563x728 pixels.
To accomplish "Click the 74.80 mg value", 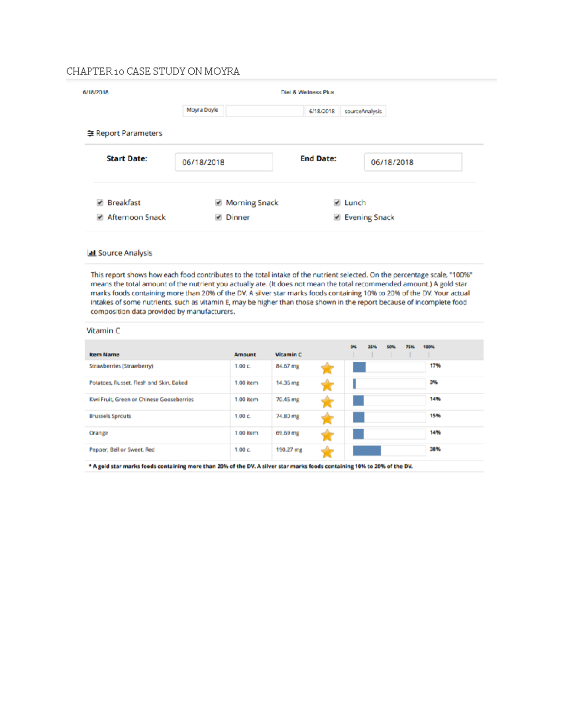I will [287, 416].
